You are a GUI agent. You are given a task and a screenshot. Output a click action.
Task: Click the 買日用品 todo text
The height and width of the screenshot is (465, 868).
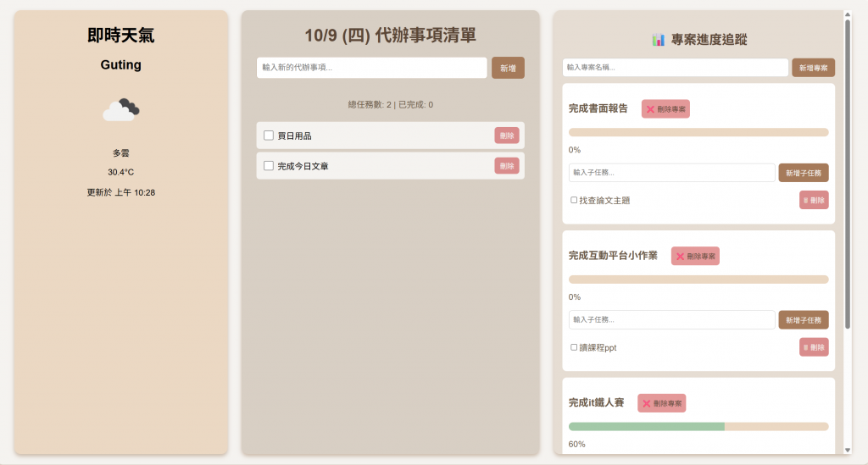point(294,136)
